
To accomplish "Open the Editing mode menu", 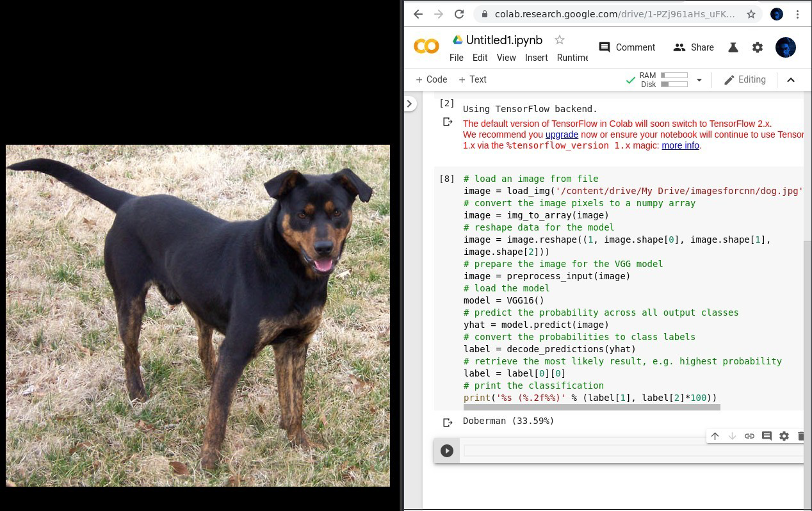I will [x=745, y=79].
